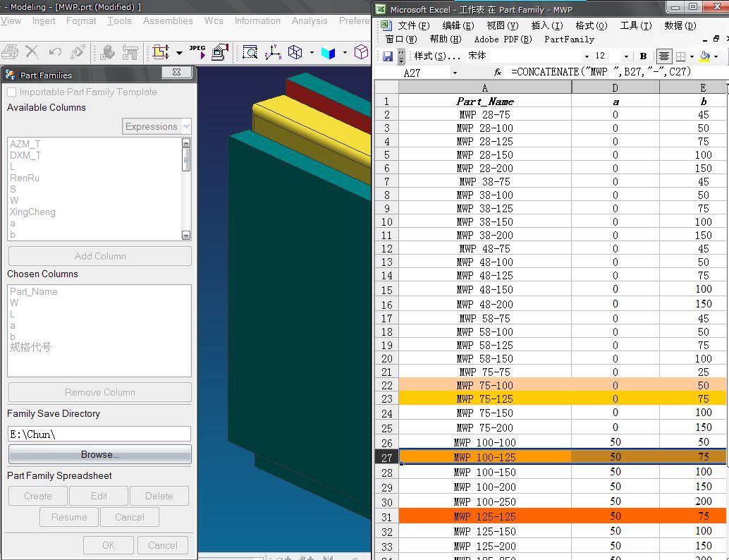Click the Delete X icon in NX toolbar

click(x=32, y=52)
